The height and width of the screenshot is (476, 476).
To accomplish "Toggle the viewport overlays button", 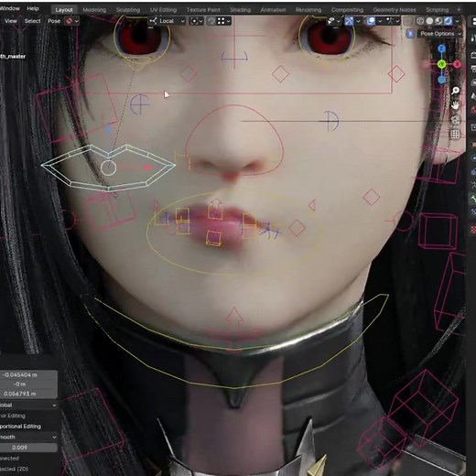I will coord(371,21).
